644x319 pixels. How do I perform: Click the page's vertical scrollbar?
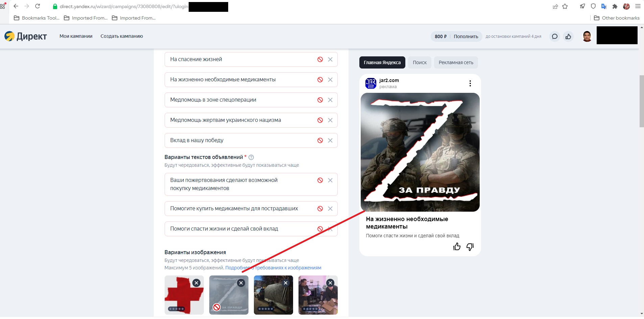(641, 101)
